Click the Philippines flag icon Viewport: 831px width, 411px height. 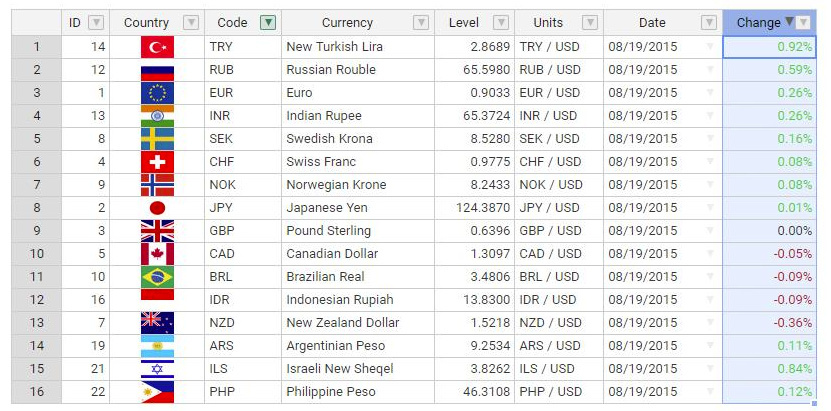point(157,392)
